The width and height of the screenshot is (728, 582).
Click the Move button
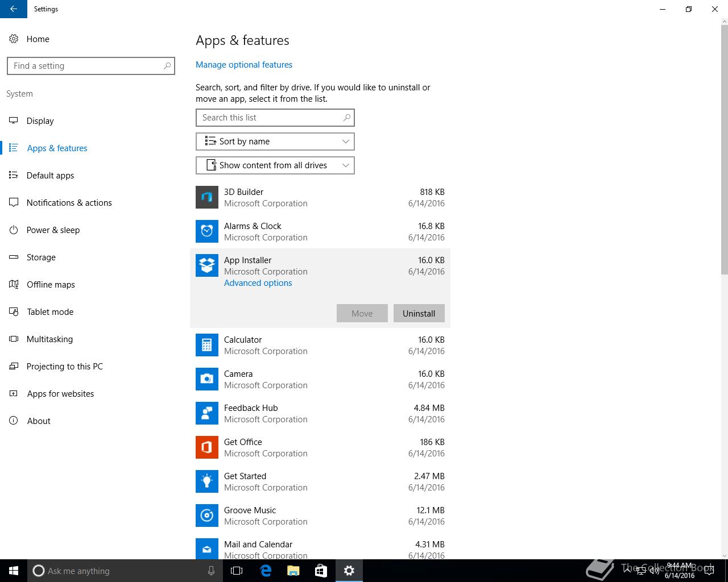362,313
